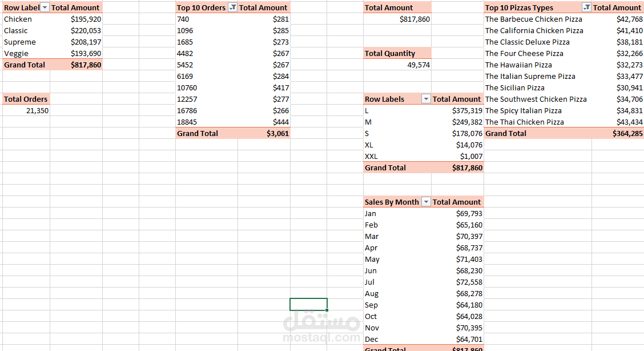This screenshot has width=644, height=351.
Task: Select the Jan month cell
Action: pos(397,213)
